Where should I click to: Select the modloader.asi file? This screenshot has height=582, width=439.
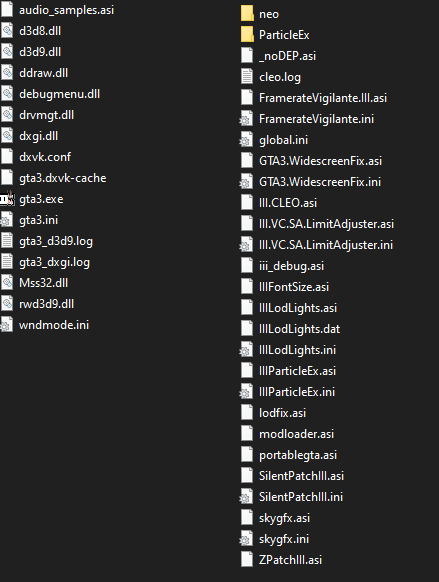pyautogui.click(x=288, y=434)
